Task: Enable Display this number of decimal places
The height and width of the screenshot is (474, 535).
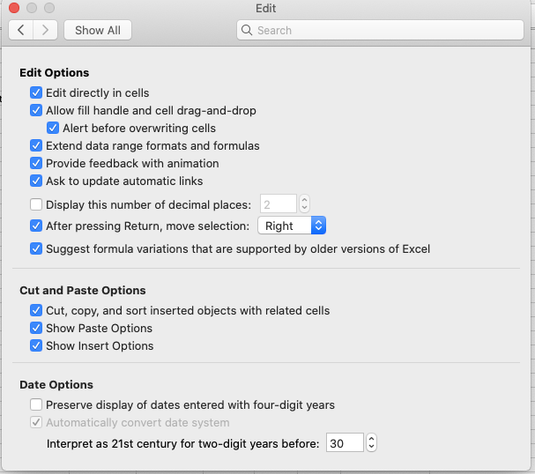Action: (x=36, y=205)
